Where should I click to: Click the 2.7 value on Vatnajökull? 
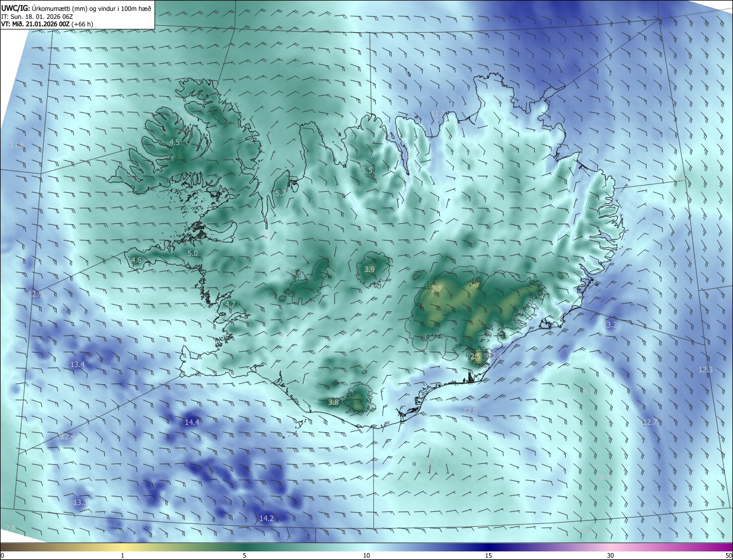pyautogui.click(x=437, y=288)
